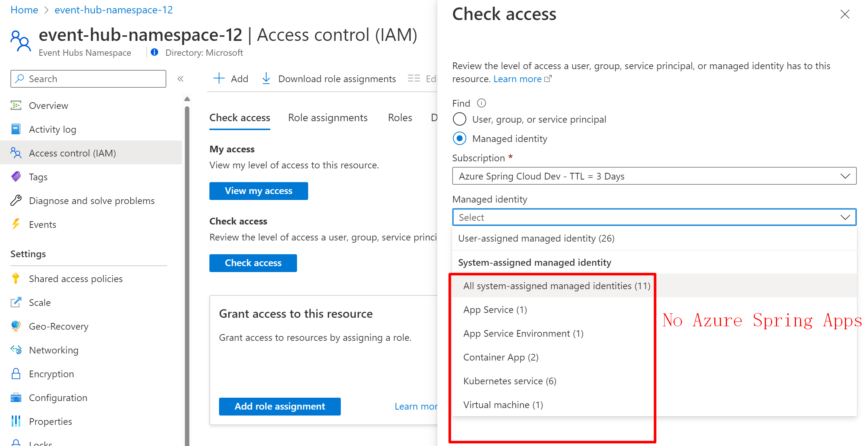Click the Encryption lock icon

point(16,374)
